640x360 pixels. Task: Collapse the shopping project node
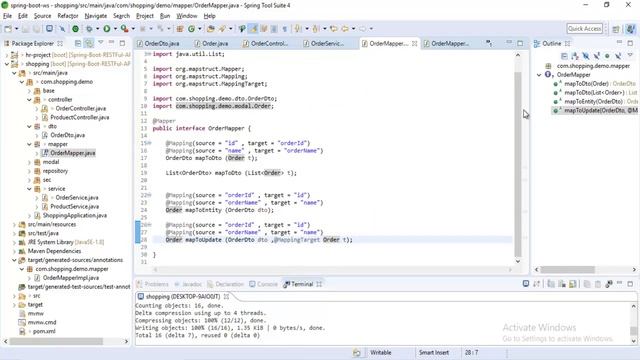7,64
